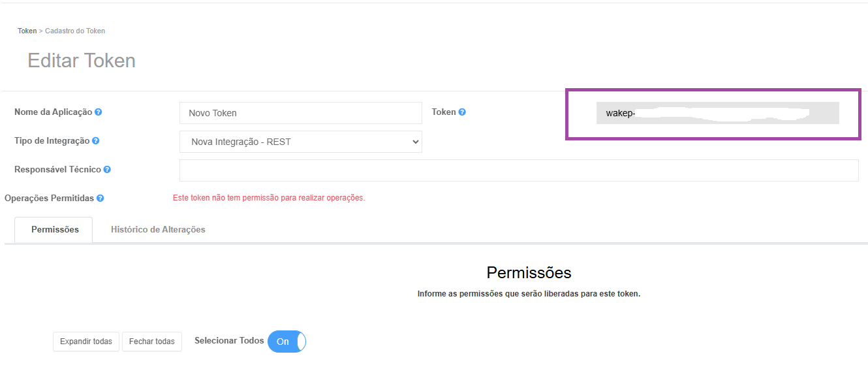Click the token value field starting with wakep-
Viewport: 868px width, 367px height.
tap(717, 113)
